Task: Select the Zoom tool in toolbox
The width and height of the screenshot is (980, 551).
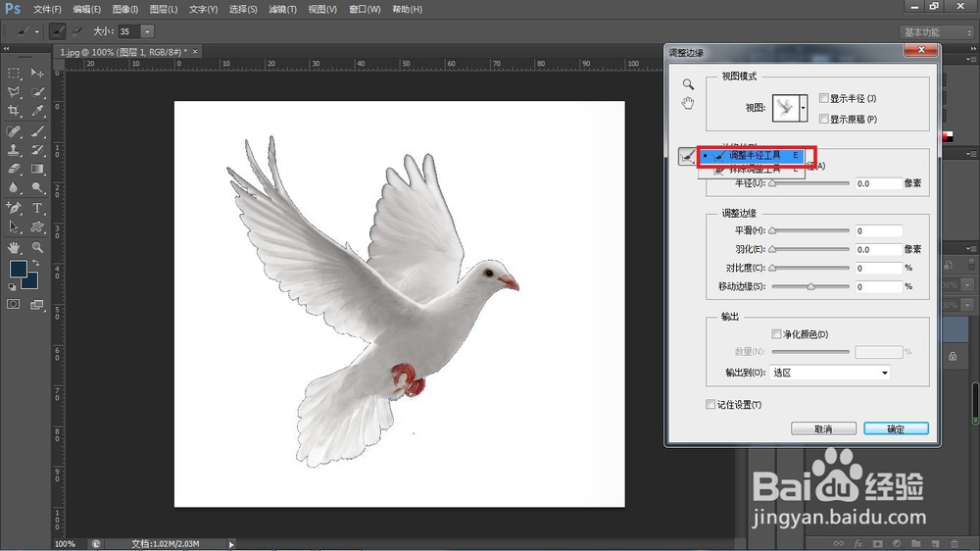Action: tap(37, 248)
